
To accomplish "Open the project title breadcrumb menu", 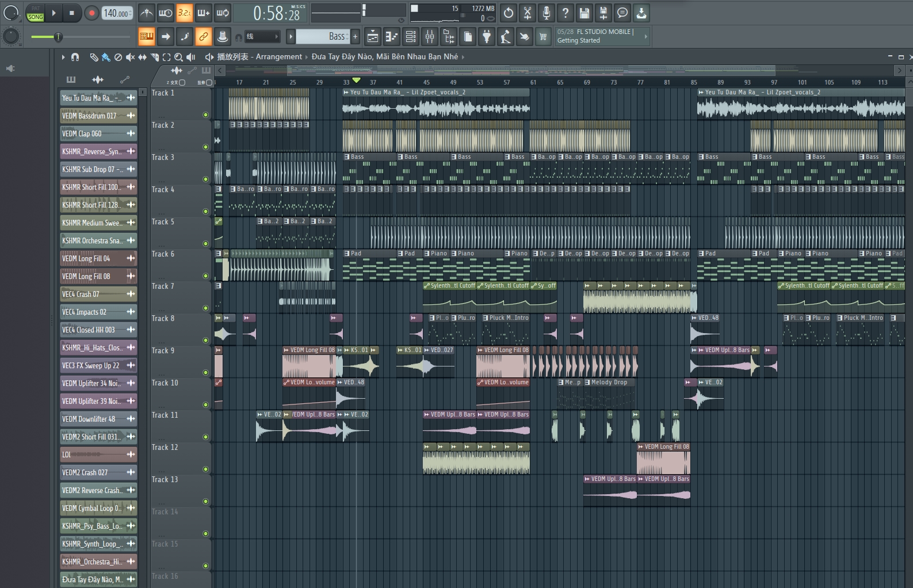I will [x=385, y=57].
